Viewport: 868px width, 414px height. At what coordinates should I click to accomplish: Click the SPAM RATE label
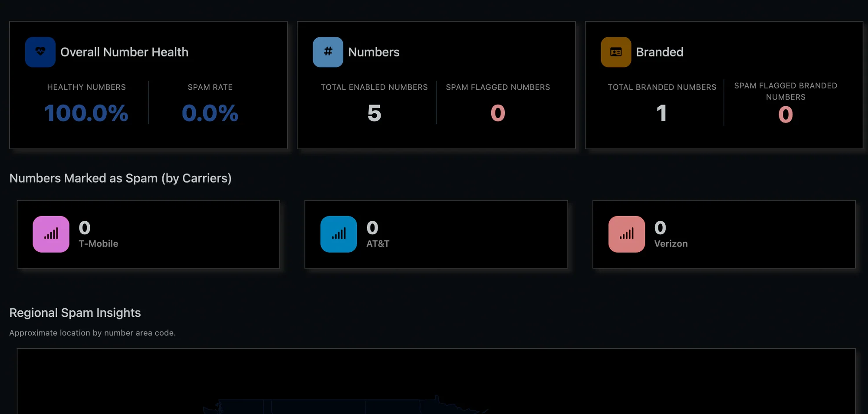click(x=210, y=87)
